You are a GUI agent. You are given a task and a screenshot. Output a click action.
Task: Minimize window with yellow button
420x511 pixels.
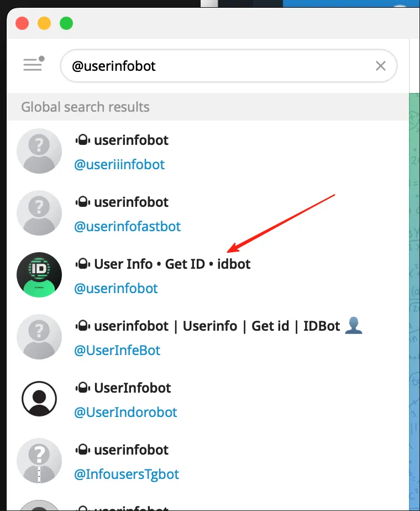click(x=44, y=23)
